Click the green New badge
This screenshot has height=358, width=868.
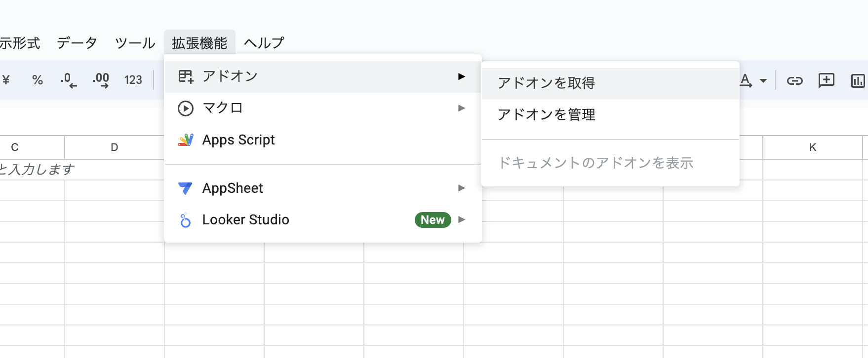point(433,220)
